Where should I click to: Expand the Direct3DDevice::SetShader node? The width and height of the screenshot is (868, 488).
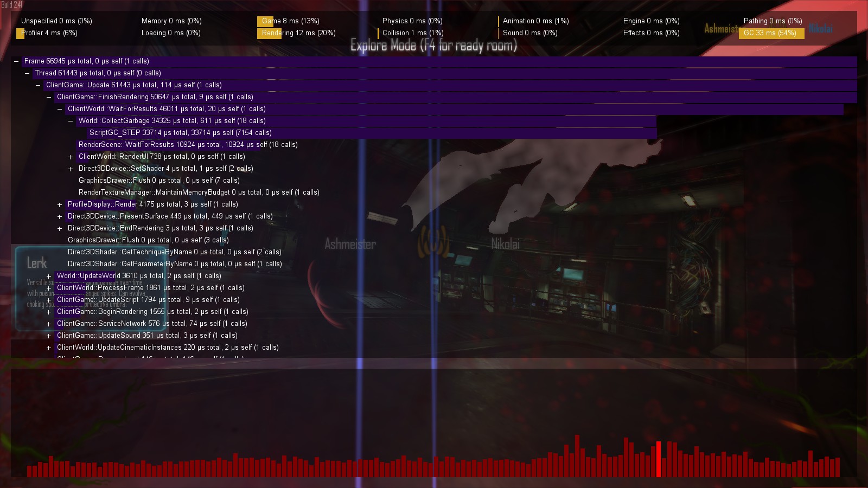[71, 169]
